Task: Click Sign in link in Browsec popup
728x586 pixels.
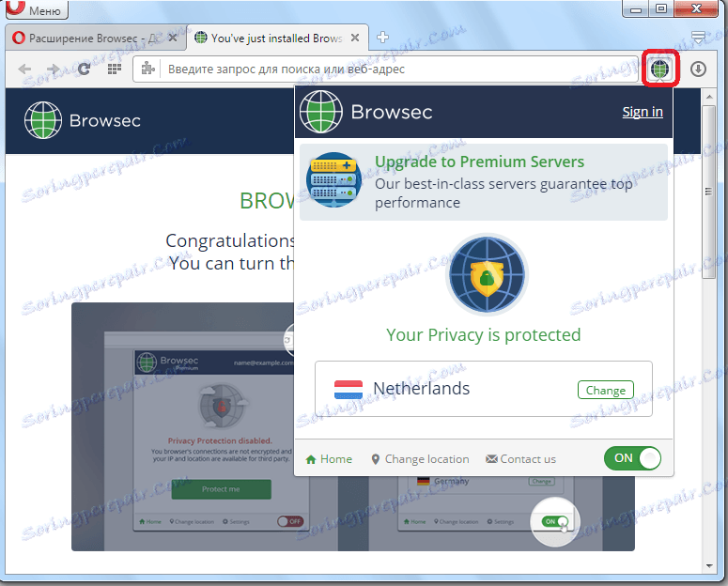Action: click(x=643, y=112)
